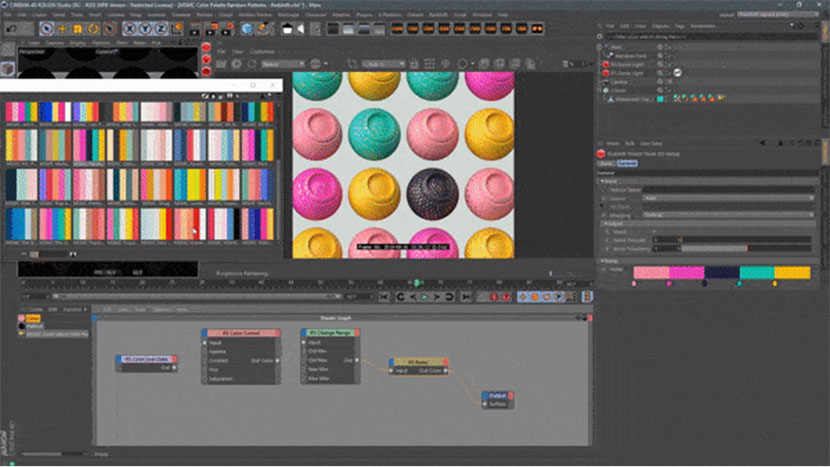Toggle the enable check of the Camera object
This screenshot has width=830, height=467.
tap(668, 82)
